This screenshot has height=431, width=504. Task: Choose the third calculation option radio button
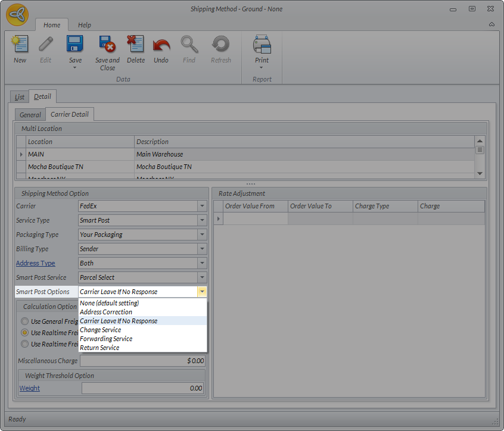24,344
